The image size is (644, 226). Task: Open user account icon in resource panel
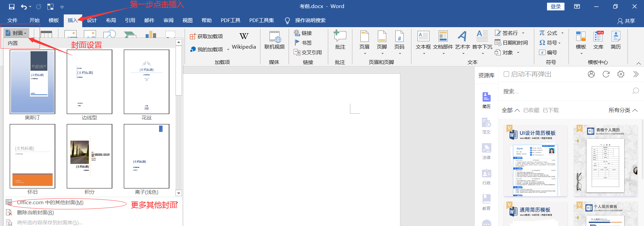tap(591, 74)
